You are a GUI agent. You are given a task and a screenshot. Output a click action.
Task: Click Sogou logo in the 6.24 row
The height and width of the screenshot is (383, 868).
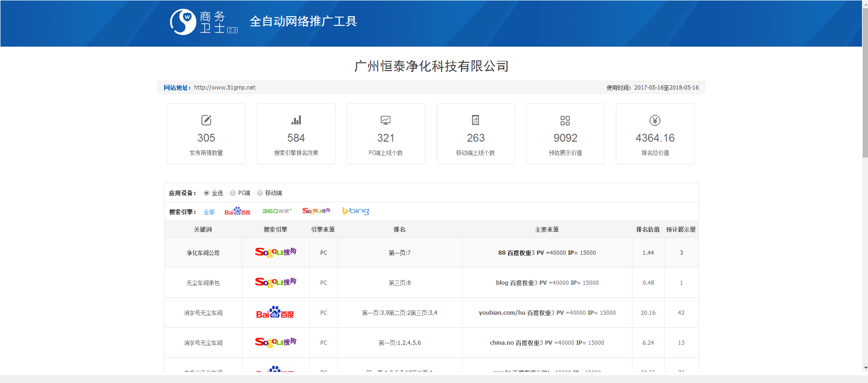(276, 342)
